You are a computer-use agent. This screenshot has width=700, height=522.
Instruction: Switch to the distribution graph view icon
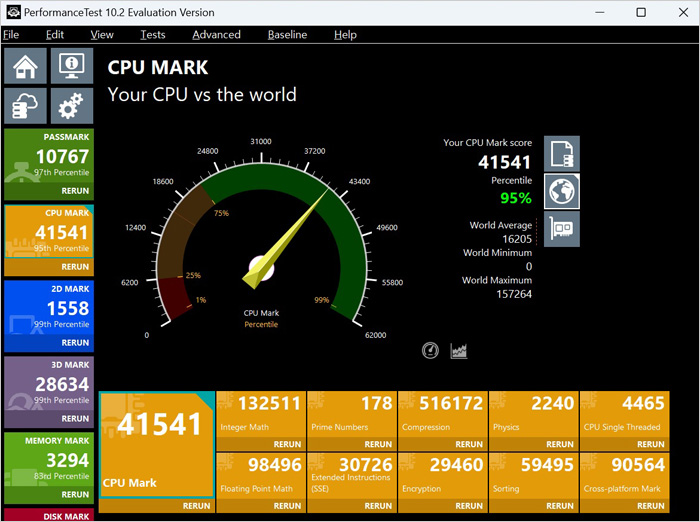458,351
